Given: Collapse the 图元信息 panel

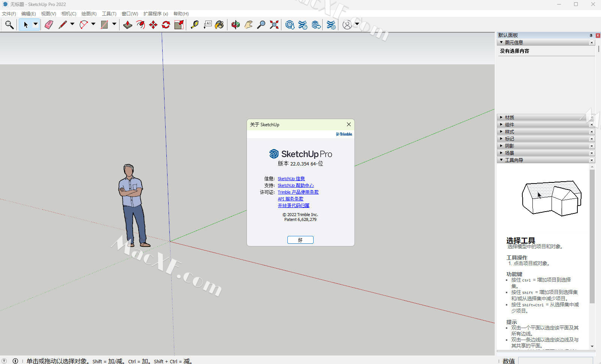Looking at the screenshot, I should pyautogui.click(x=501, y=42).
